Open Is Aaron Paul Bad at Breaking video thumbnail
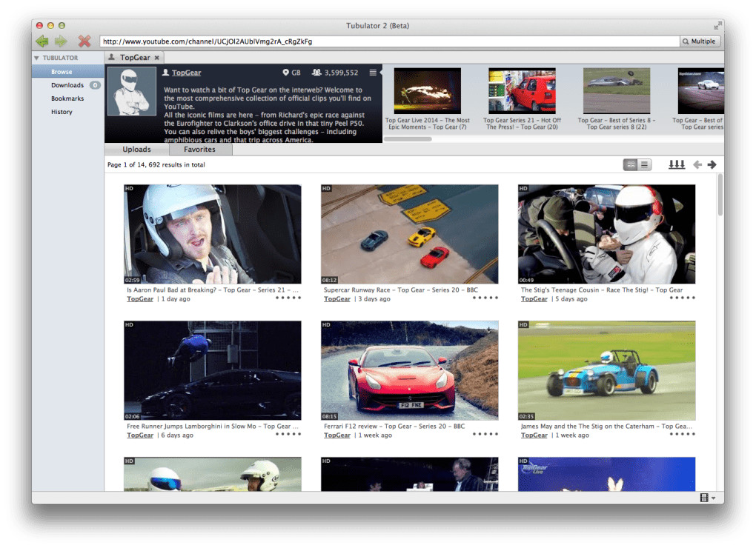756x548 pixels. pyautogui.click(x=213, y=234)
